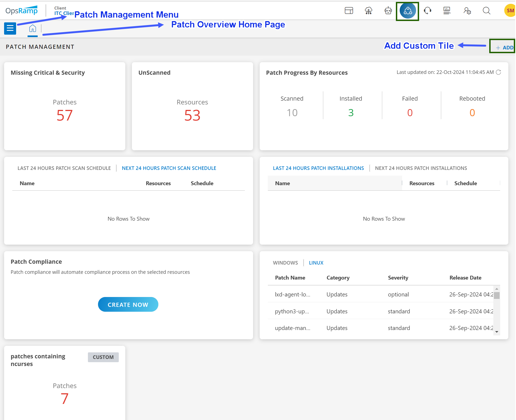
Task: Switch to the LINUX patches tab
Action: click(x=316, y=263)
